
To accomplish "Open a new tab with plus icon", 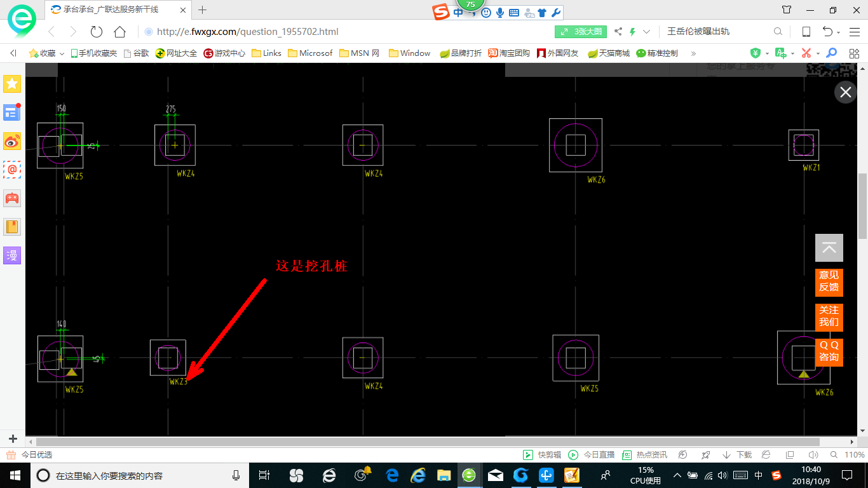I will tap(203, 10).
